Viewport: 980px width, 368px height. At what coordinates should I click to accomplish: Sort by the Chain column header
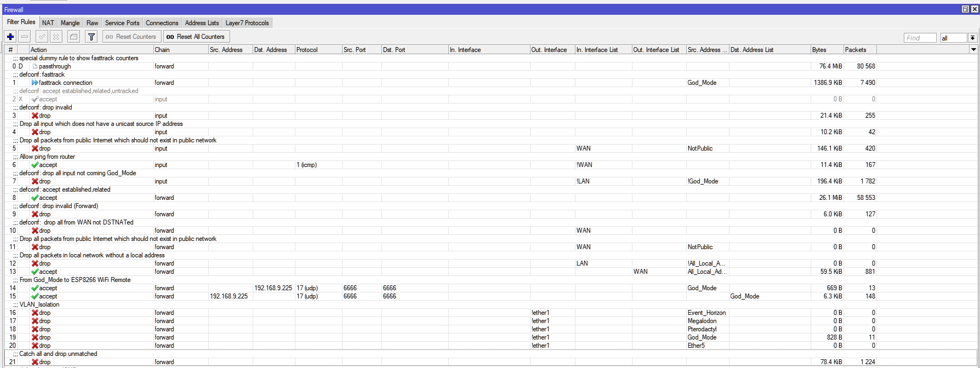180,50
